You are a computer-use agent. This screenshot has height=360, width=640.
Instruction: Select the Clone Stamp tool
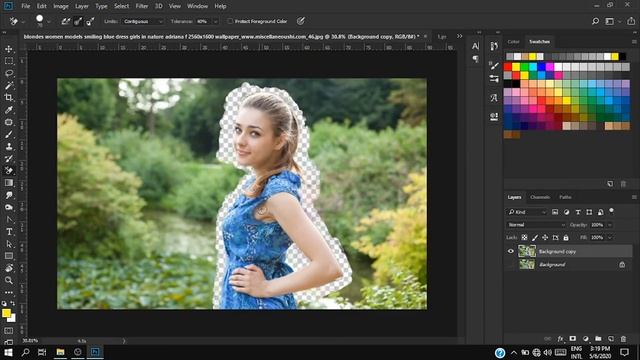click(x=9, y=147)
